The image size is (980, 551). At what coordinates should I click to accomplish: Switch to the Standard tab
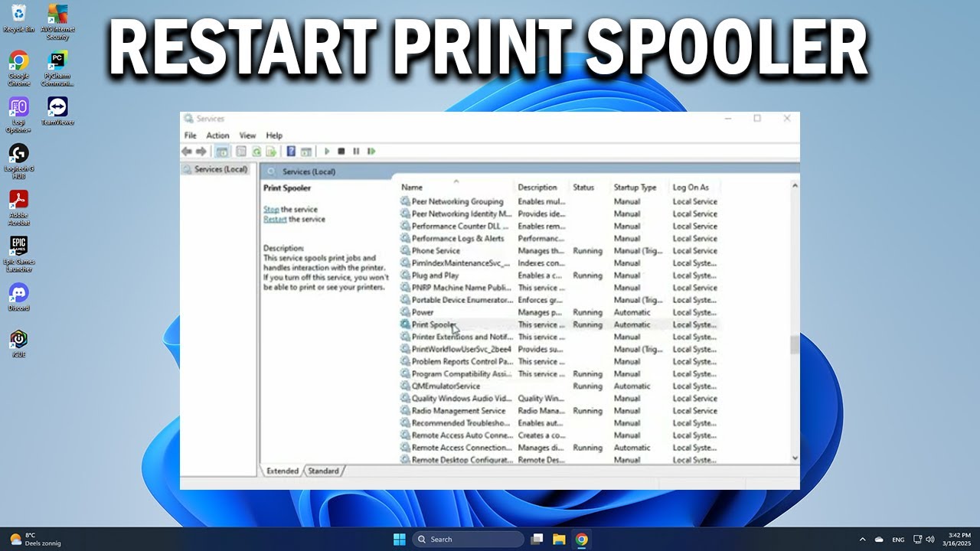coord(323,471)
